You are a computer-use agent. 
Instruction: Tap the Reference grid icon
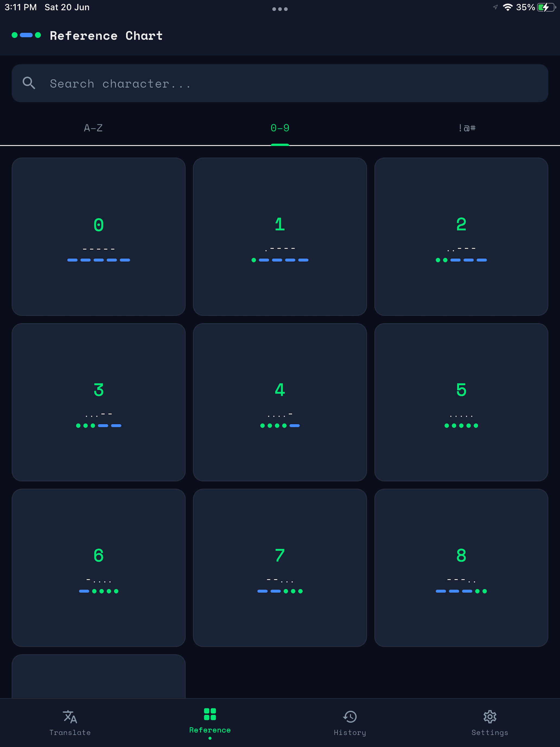pos(210,714)
